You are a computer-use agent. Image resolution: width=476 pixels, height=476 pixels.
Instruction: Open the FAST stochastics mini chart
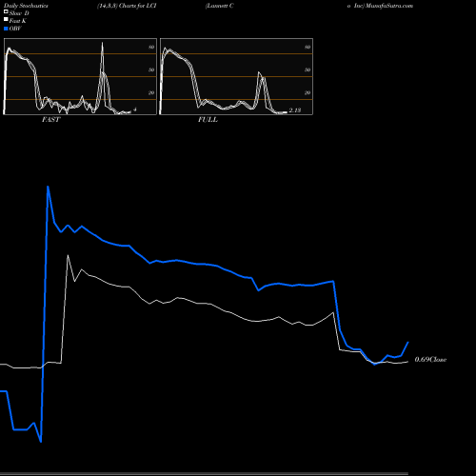[80, 76]
